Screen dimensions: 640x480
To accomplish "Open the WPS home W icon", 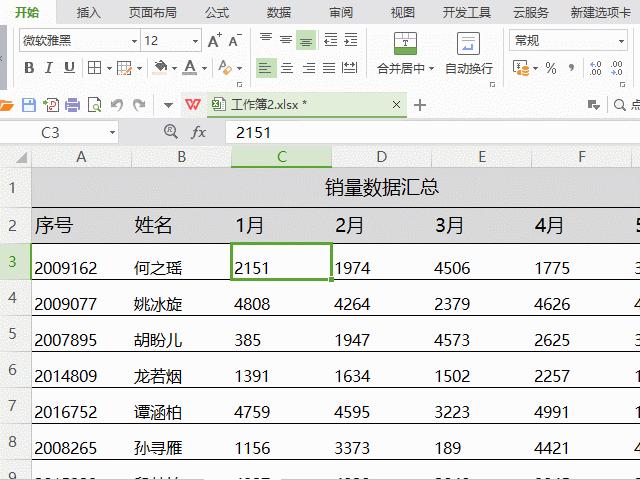I will (x=193, y=105).
